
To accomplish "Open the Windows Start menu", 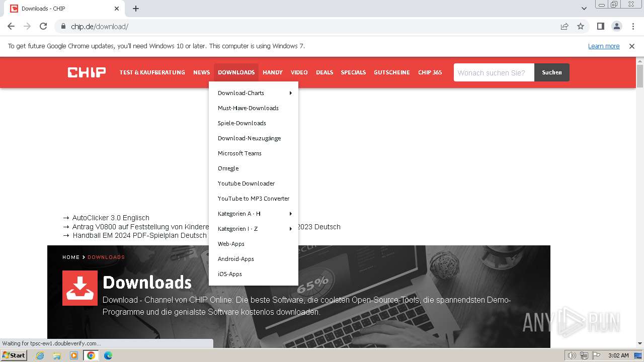I will tap(14, 355).
